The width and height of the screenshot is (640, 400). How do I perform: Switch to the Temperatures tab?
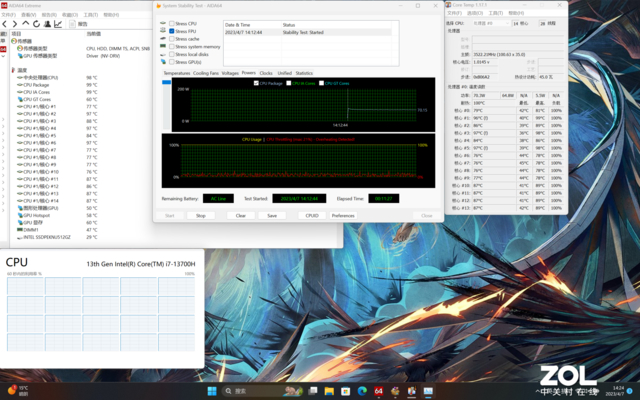(177, 73)
